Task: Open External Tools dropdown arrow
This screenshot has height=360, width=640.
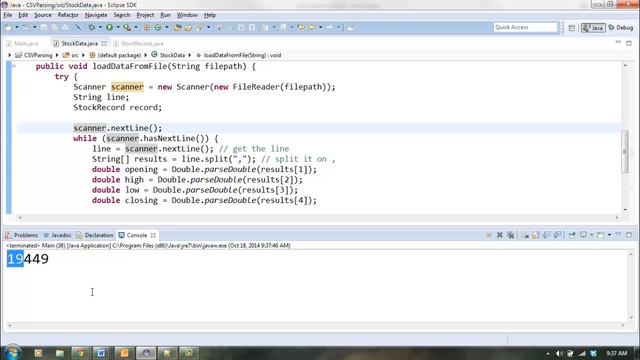Action: tap(136, 27)
